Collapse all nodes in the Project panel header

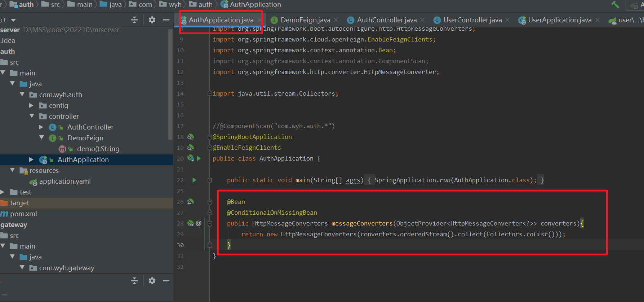pyautogui.click(x=134, y=20)
